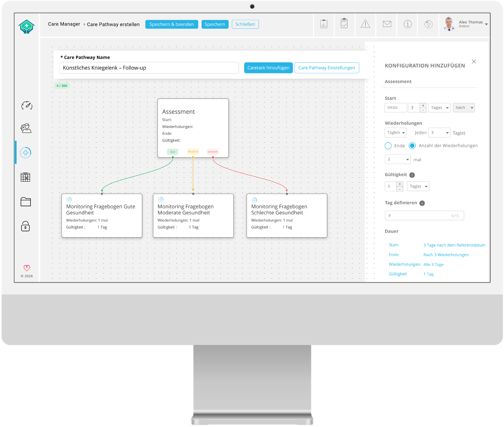504x427 pixels.
Task: Click 'Nach 3 Wiederholungen' text
Action: (446, 255)
